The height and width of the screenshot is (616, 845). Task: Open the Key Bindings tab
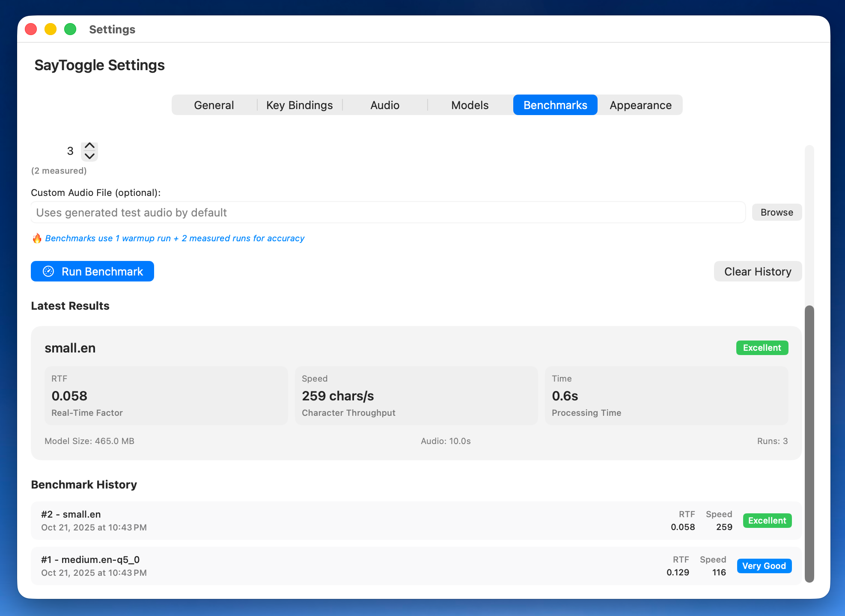tap(299, 105)
